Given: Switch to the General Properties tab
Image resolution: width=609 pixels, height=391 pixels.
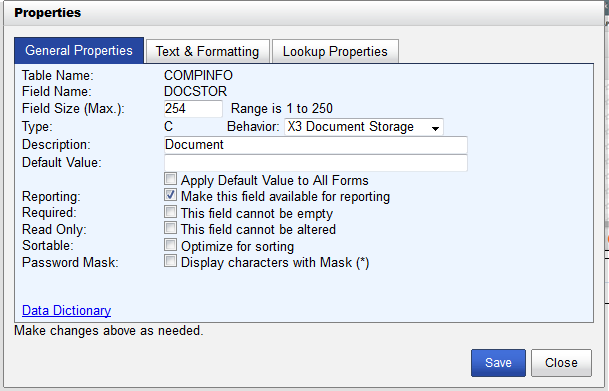Looking at the screenshot, I should point(79,50).
